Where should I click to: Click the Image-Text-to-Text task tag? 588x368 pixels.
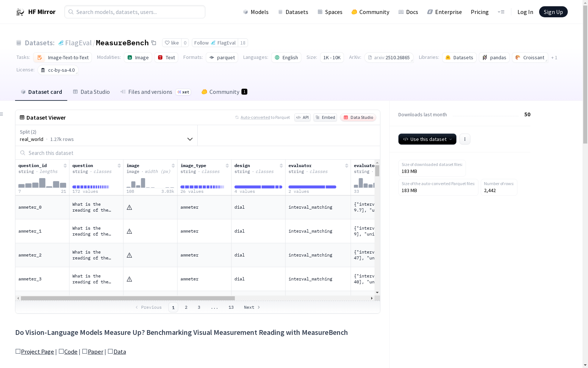tap(62, 57)
